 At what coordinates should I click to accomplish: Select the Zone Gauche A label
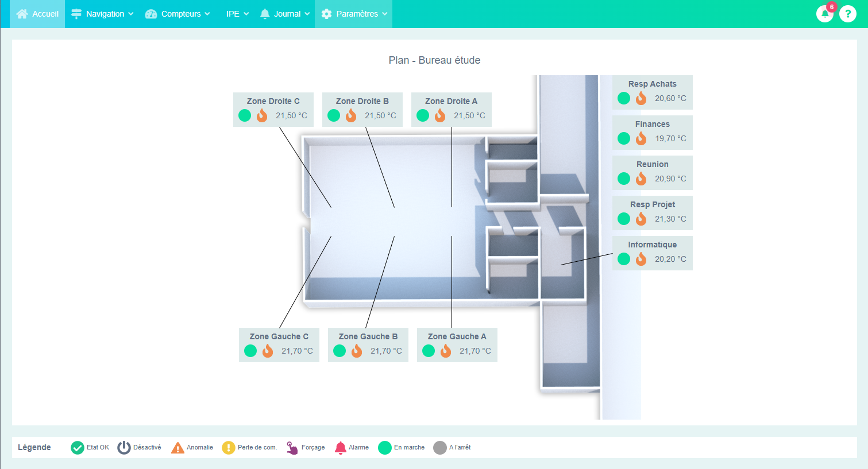coord(457,336)
